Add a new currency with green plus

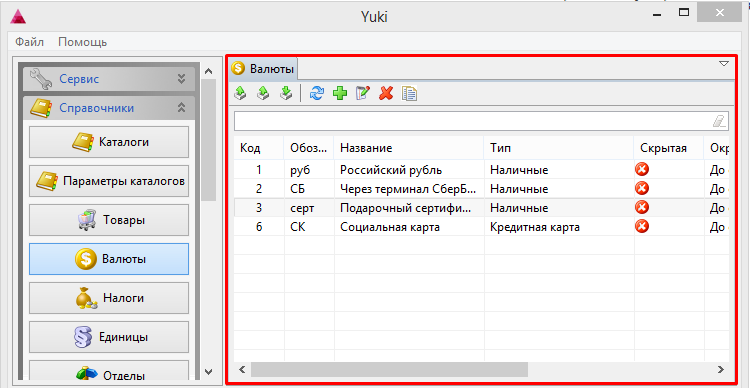tap(340, 93)
